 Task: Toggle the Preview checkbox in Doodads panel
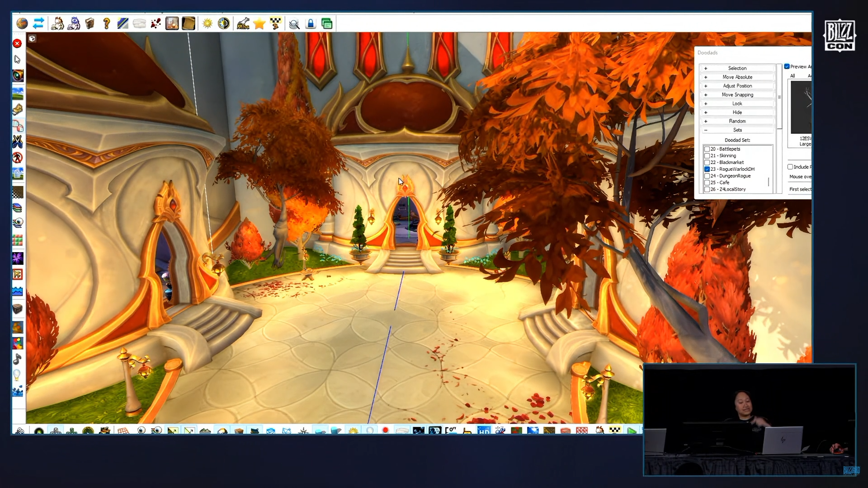coord(787,66)
